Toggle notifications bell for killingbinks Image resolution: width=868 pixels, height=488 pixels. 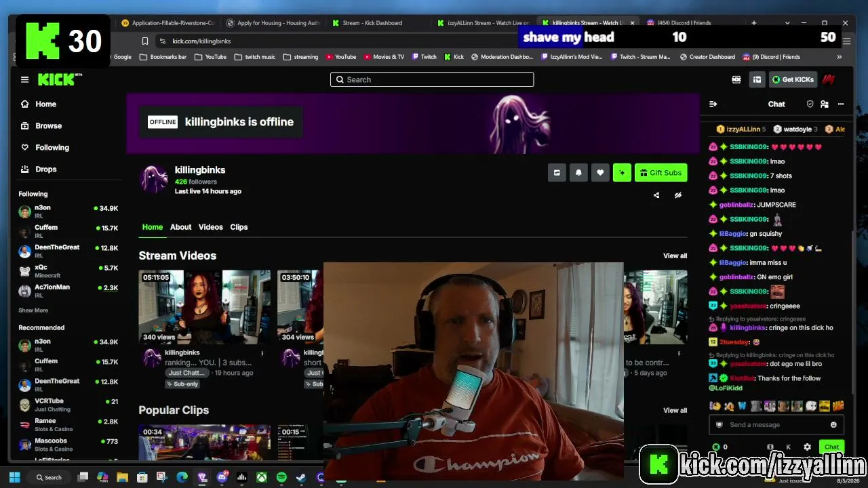pos(578,173)
